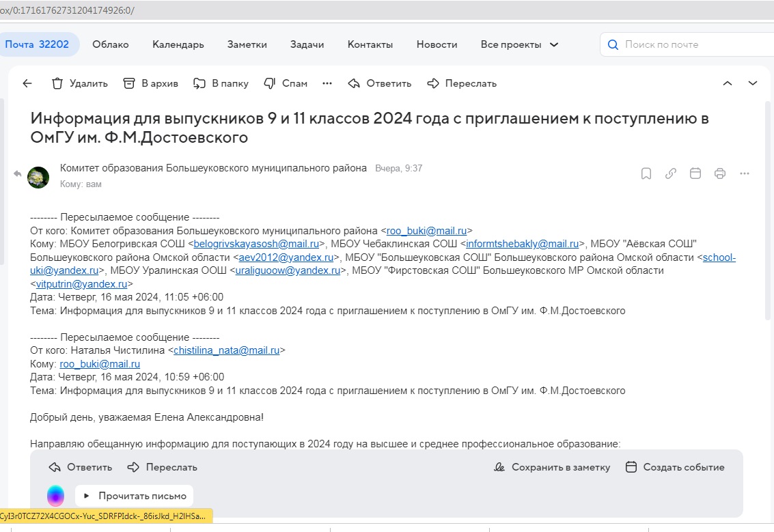Click the small replied arrow beside the avatar
Viewport: 774px width, 532px height.
coord(17,173)
